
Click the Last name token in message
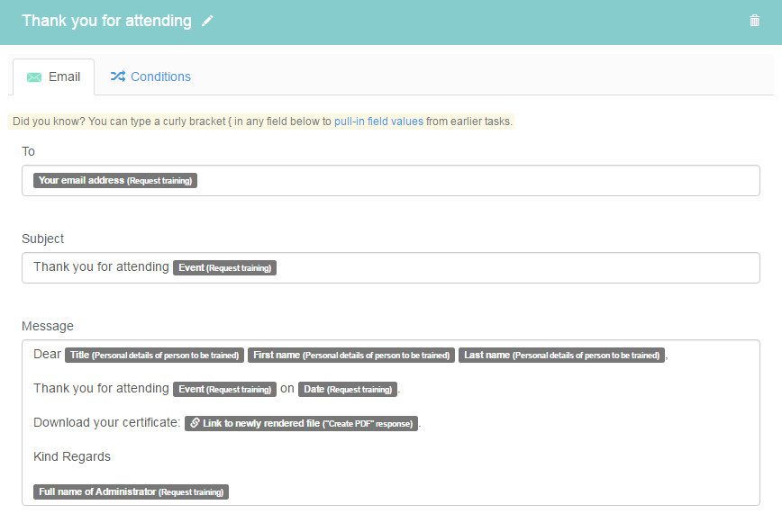(561, 356)
